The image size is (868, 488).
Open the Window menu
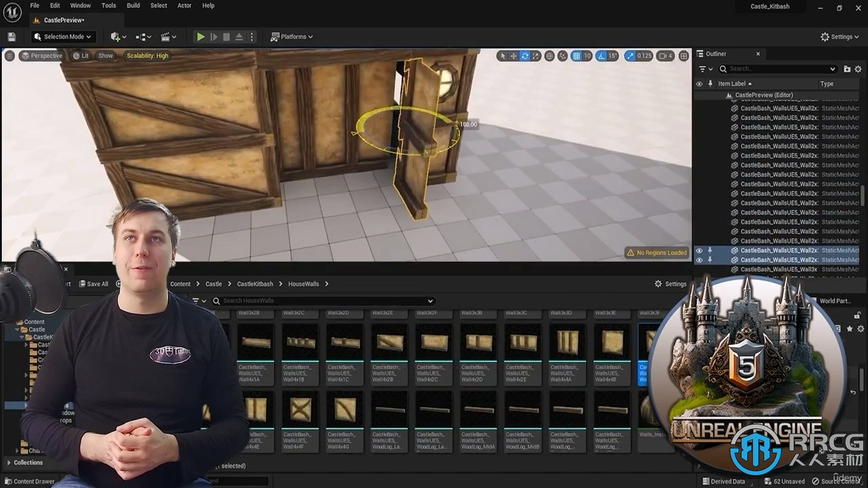(80, 5)
